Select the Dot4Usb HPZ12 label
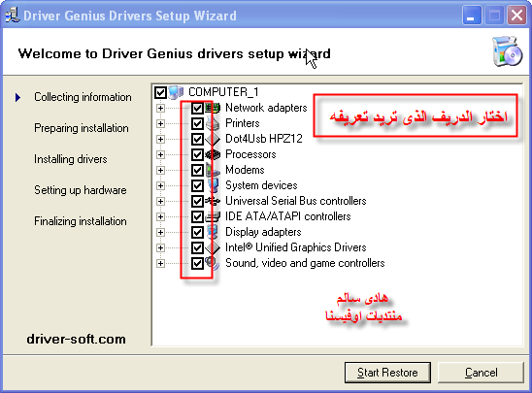This screenshot has height=393, width=532. click(264, 139)
